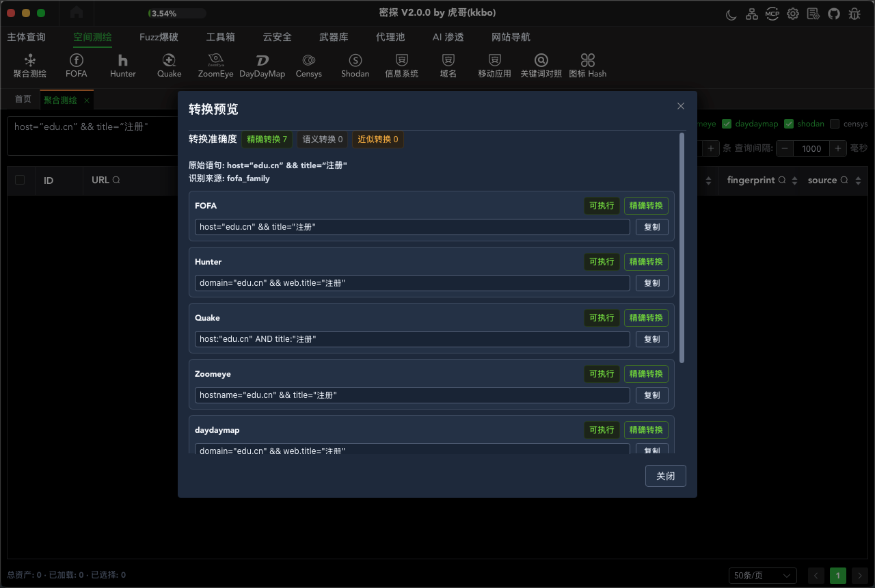This screenshot has width=875, height=588.
Task: Click the 精确转换 7 accuracy tag
Action: tap(267, 139)
